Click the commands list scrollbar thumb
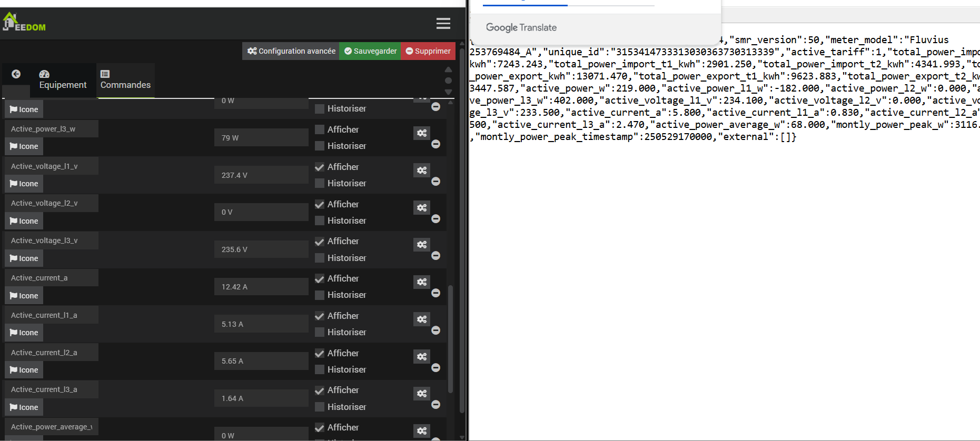This screenshot has height=441, width=980. click(x=450, y=339)
